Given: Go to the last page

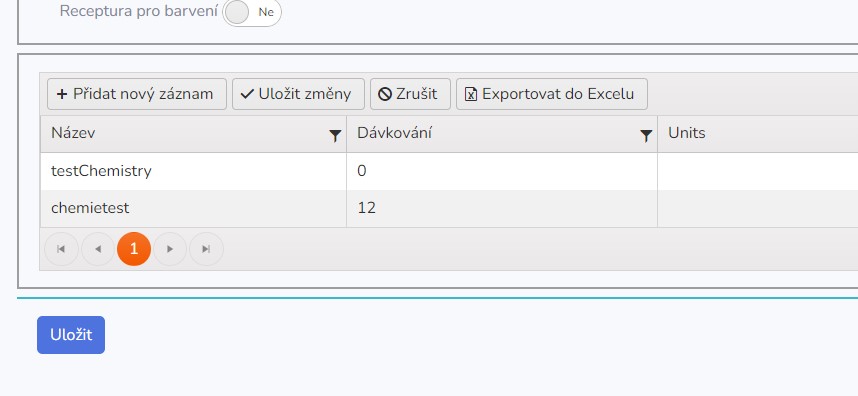Looking at the screenshot, I should [x=206, y=249].
